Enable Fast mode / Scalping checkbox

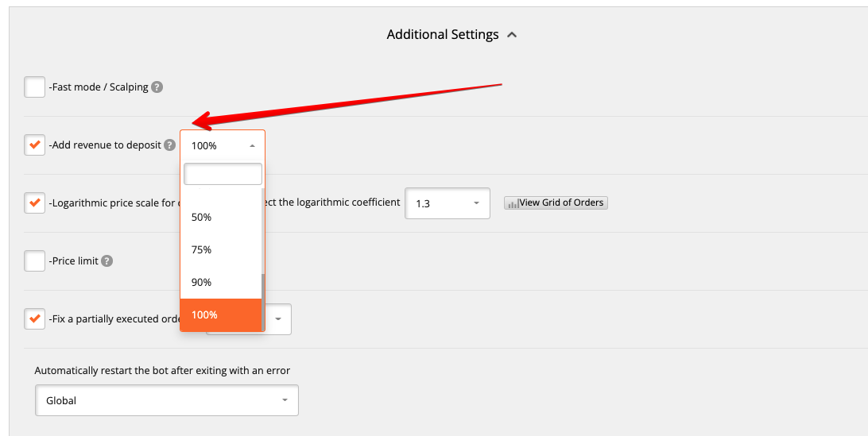[34, 87]
